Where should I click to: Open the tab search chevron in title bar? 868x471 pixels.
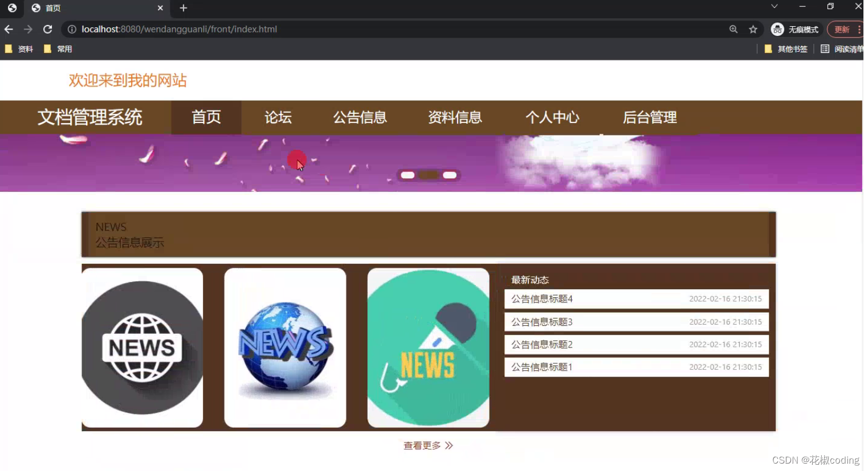tap(774, 6)
